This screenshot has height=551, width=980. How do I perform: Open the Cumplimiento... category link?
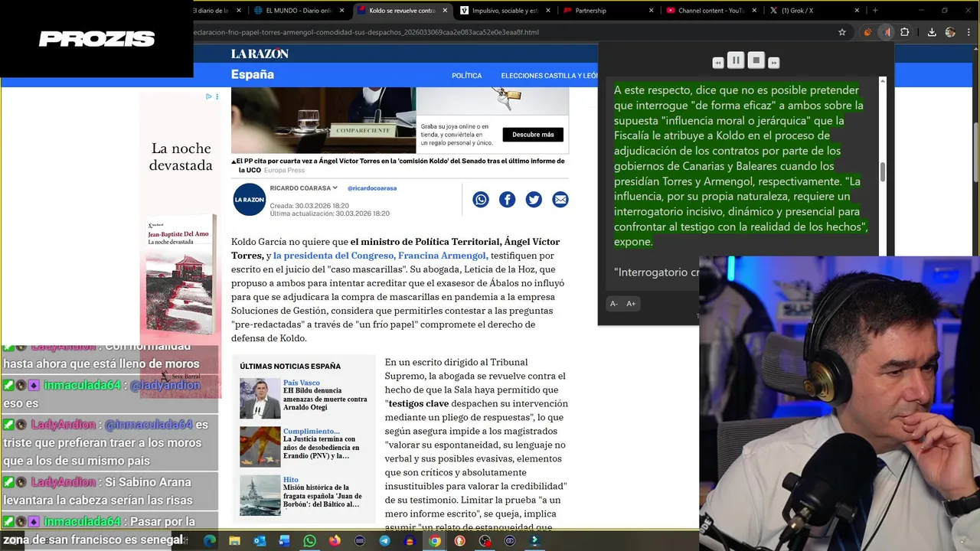[312, 432]
